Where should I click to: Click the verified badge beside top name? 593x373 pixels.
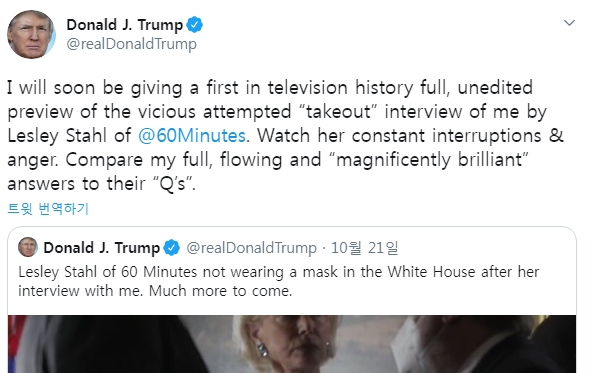point(194,25)
